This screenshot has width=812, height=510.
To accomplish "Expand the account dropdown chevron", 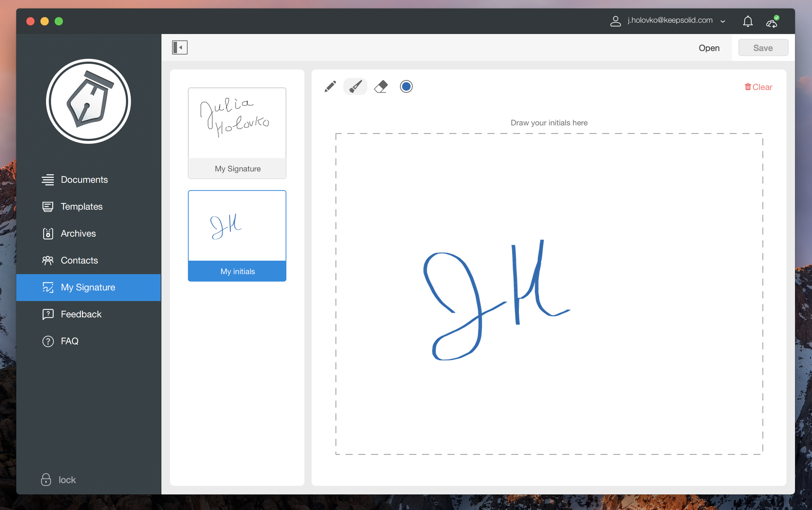I will (x=723, y=22).
